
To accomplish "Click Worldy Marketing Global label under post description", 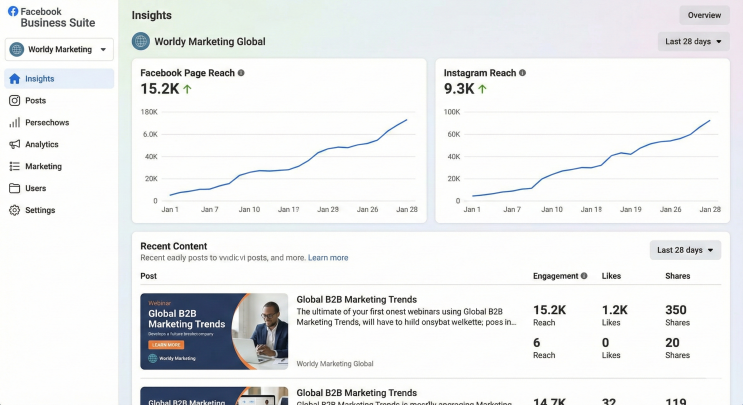I will click(335, 364).
